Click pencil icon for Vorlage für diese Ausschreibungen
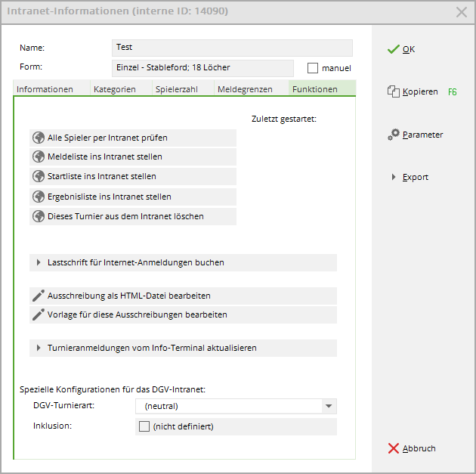The image size is (476, 474). (39, 314)
